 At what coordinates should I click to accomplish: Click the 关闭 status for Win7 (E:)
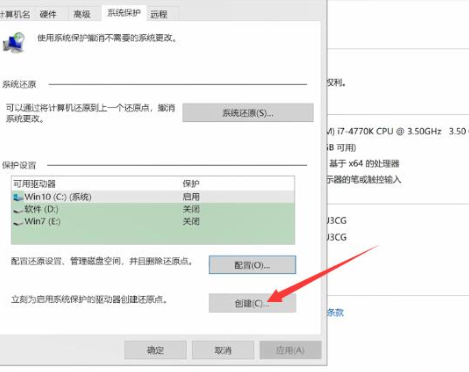pyautogui.click(x=191, y=221)
